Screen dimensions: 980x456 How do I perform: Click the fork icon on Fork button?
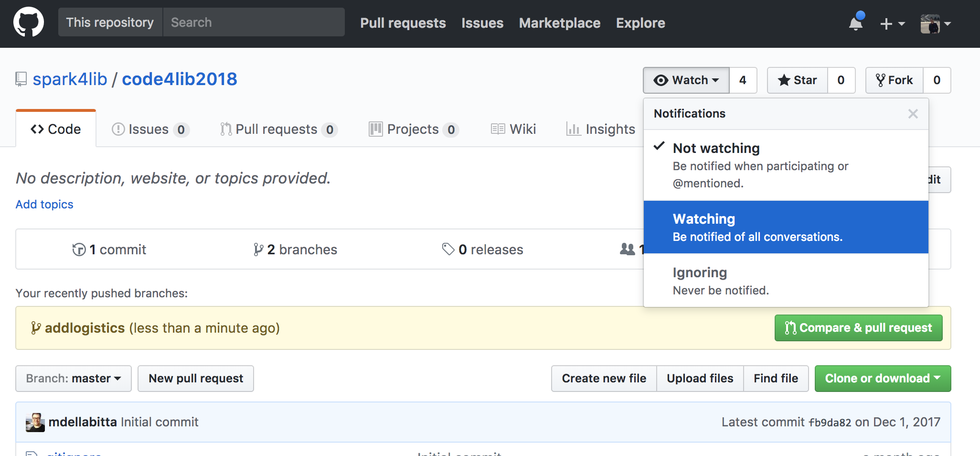(881, 80)
